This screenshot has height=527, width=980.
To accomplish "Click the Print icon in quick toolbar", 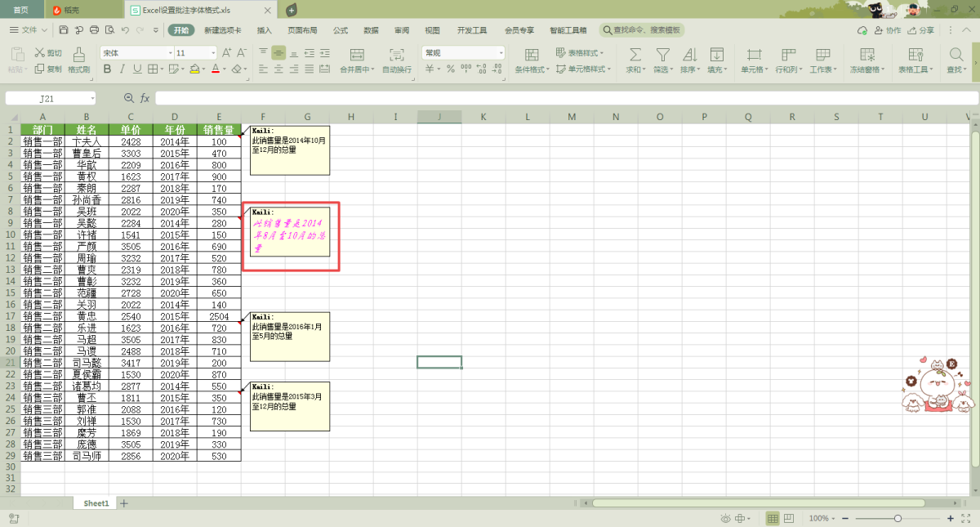I will [x=94, y=30].
